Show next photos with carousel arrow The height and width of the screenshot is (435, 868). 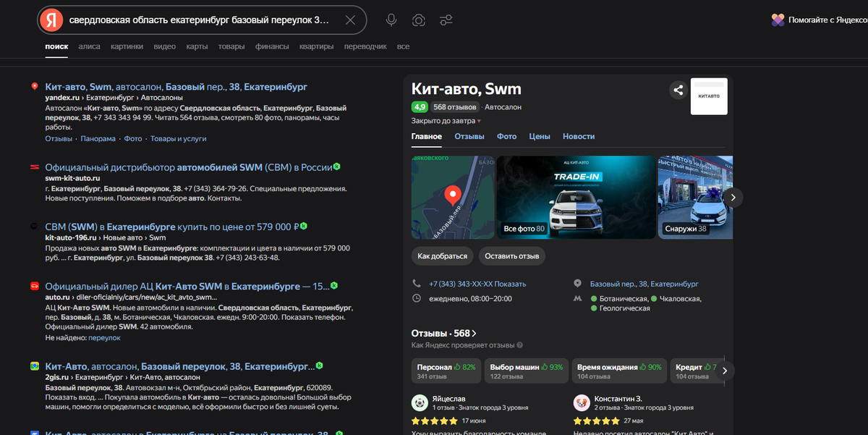(733, 197)
